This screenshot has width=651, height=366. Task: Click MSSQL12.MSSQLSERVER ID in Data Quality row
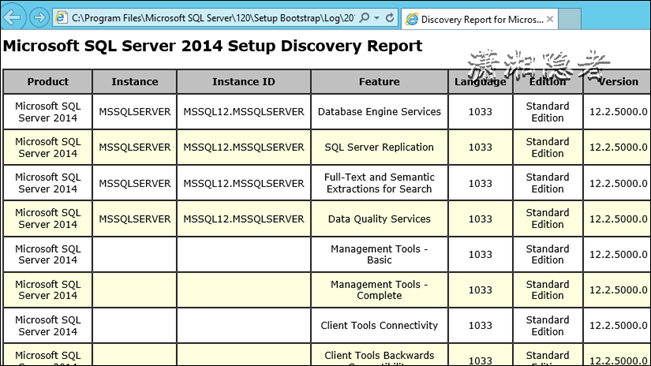click(244, 219)
